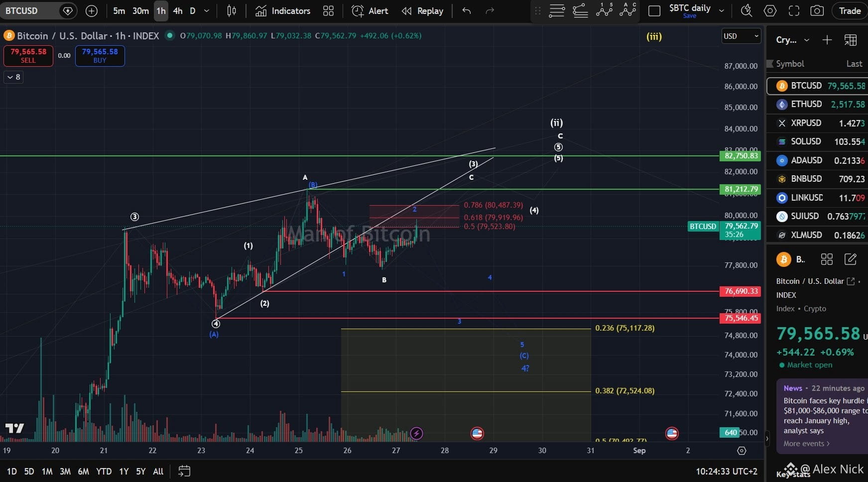Open Bitcoin / U.S. Dollar external link

coord(851,281)
